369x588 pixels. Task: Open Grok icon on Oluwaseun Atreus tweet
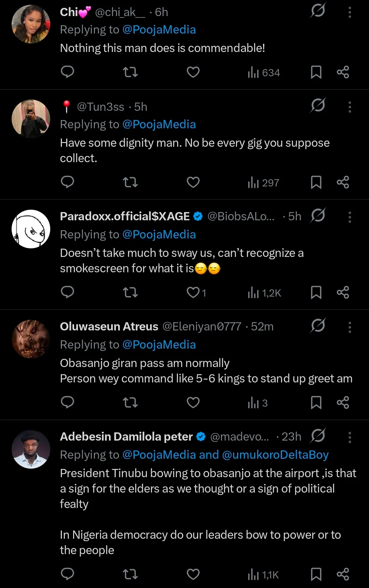318,326
